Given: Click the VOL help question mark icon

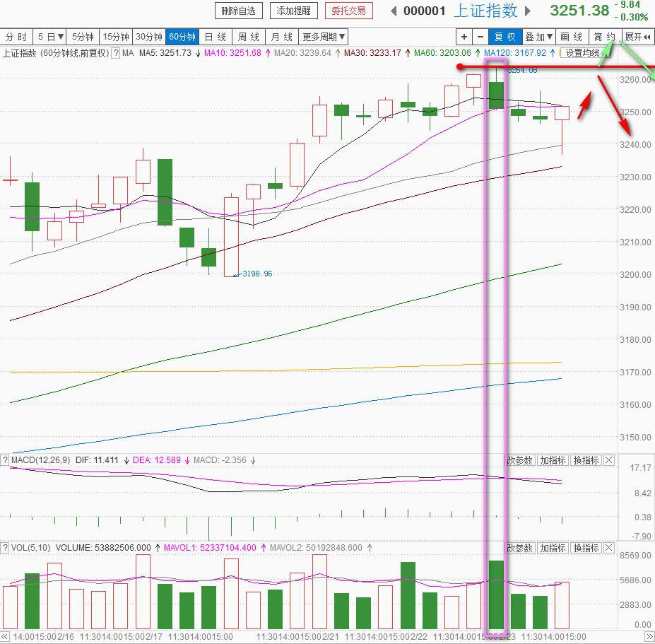Looking at the screenshot, I should click(x=5, y=548).
